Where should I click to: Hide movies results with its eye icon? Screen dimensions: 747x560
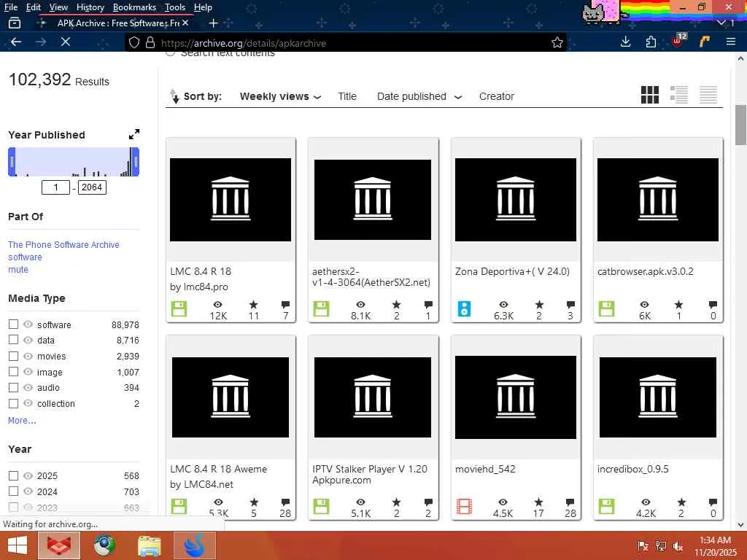28,356
